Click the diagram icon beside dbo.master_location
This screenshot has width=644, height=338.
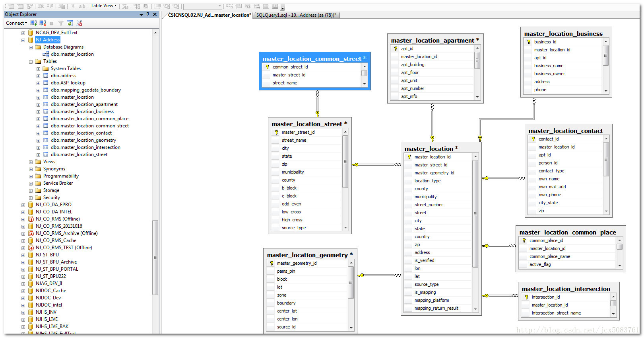(x=46, y=54)
